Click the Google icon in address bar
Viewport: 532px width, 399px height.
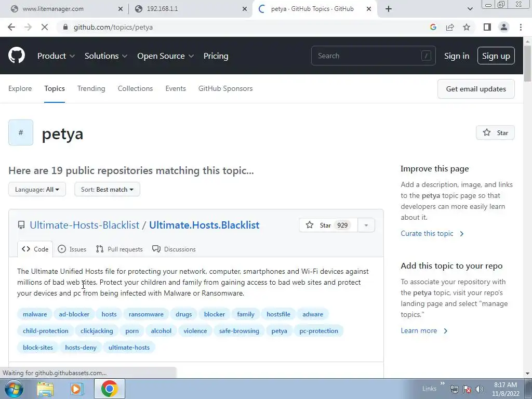click(433, 27)
